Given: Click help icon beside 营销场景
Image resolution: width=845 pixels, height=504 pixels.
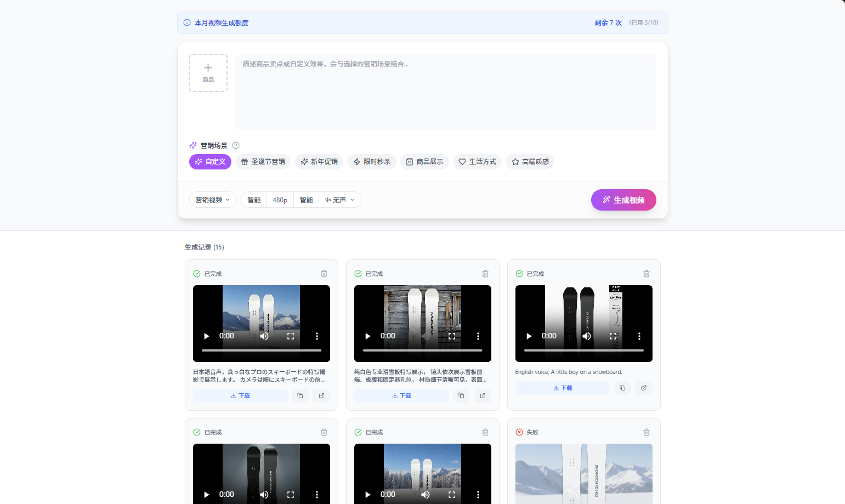Looking at the screenshot, I should click(x=236, y=145).
